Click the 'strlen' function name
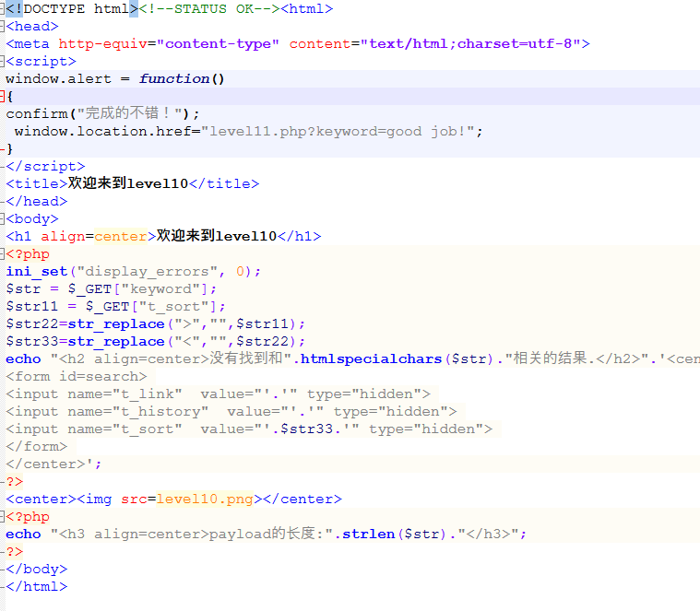Viewport: 700px width, 611px height. pos(369,535)
